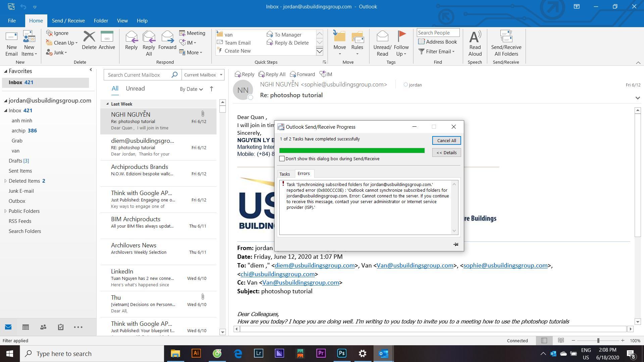Open File Explorer from taskbar
Screen dimensions: 644x362
point(175,353)
